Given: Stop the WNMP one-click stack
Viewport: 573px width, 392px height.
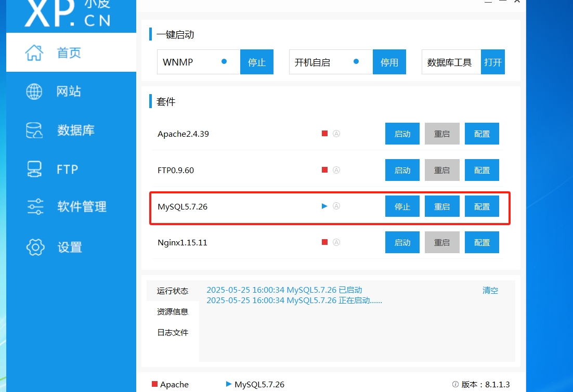Looking at the screenshot, I should pos(256,62).
